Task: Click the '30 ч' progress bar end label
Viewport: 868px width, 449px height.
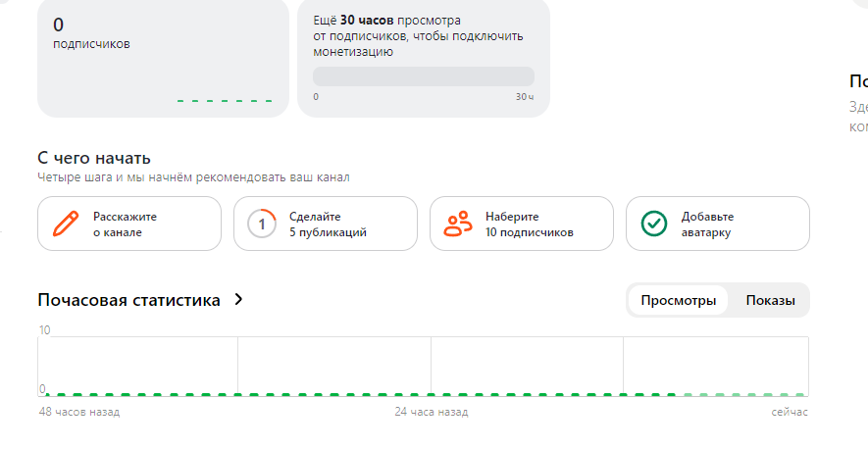Action: coord(525,97)
